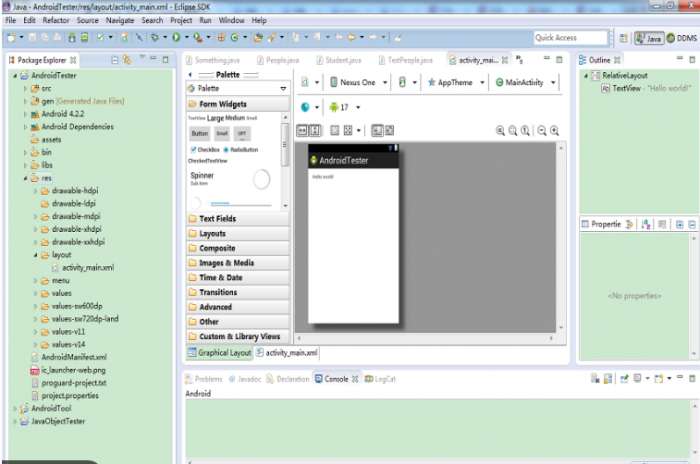The image size is (700, 464).
Task: Toggle show all relationships layout button
Action: click(390, 130)
